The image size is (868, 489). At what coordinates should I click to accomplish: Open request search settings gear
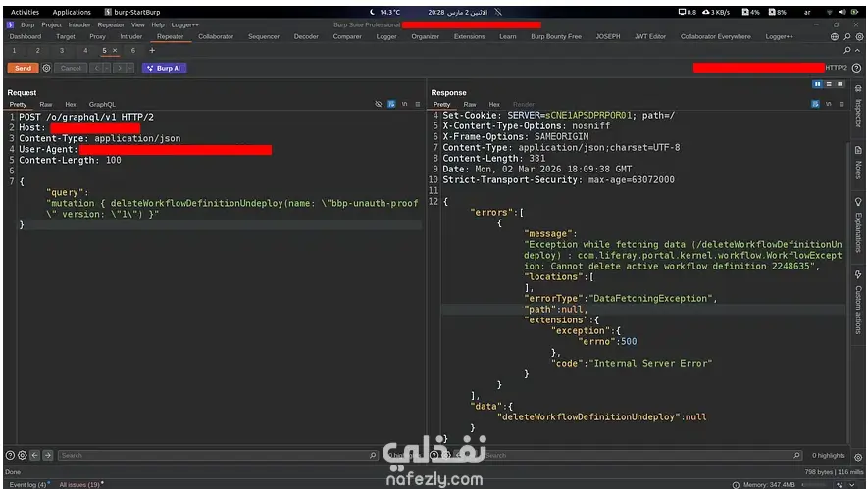[x=23, y=455]
